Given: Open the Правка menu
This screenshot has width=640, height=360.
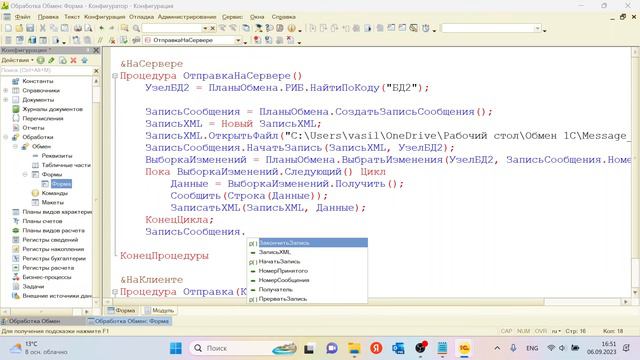Looking at the screenshot, I should tap(48, 17).
